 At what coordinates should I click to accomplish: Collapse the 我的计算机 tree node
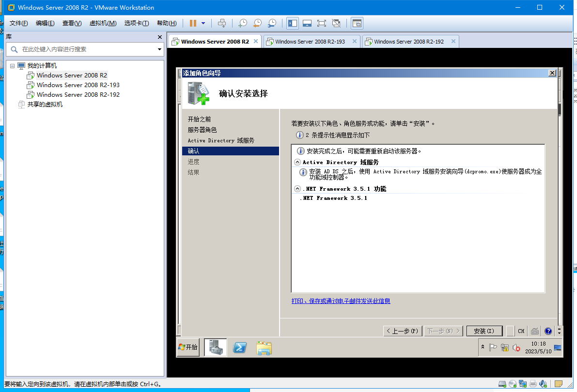click(12, 66)
